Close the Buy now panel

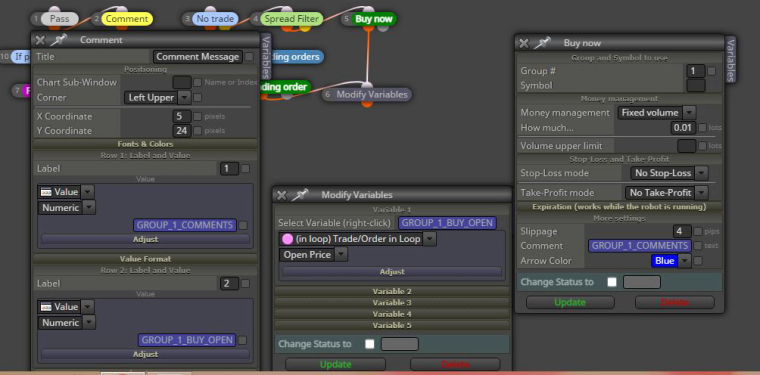pos(523,43)
